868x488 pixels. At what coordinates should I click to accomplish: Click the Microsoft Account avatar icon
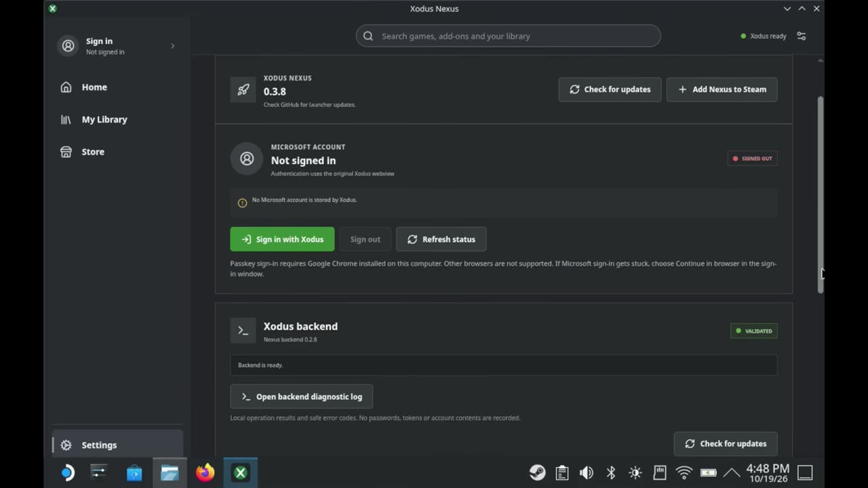tap(247, 159)
